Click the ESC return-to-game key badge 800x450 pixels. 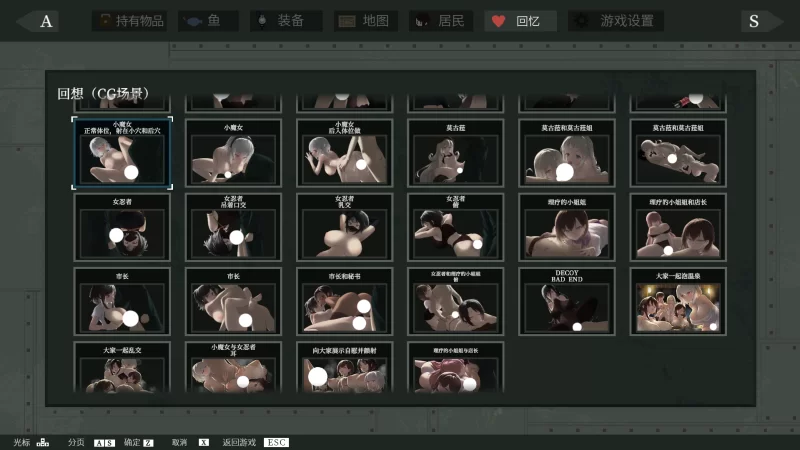(277, 442)
